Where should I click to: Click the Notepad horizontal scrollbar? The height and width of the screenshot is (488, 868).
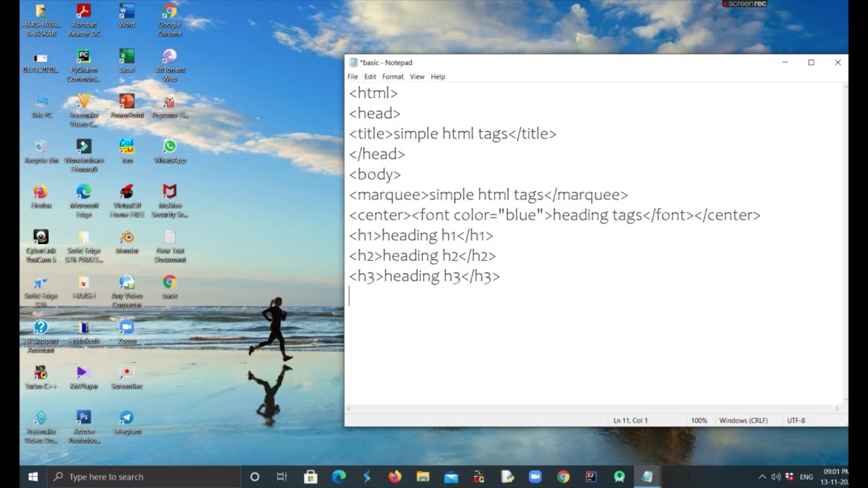tap(593, 409)
